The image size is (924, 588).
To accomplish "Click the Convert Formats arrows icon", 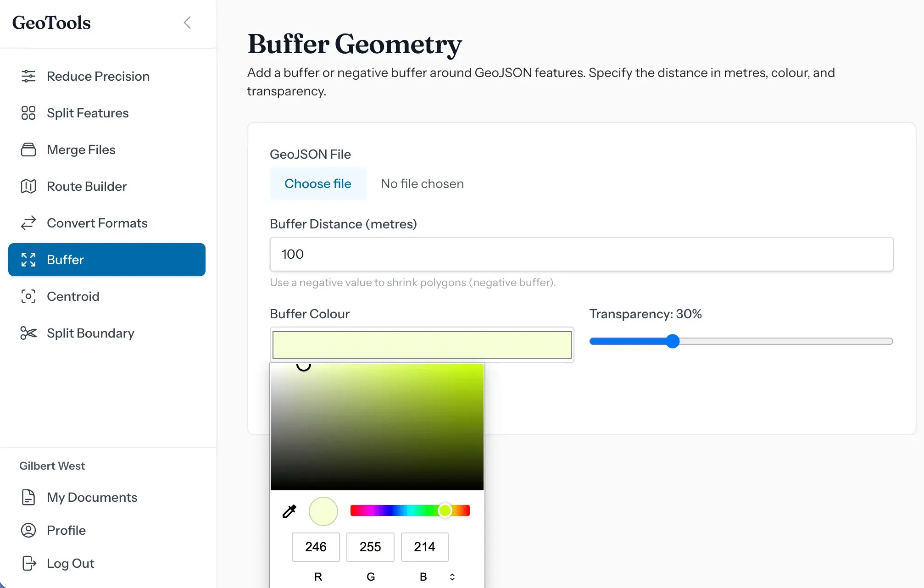I will 28,223.
